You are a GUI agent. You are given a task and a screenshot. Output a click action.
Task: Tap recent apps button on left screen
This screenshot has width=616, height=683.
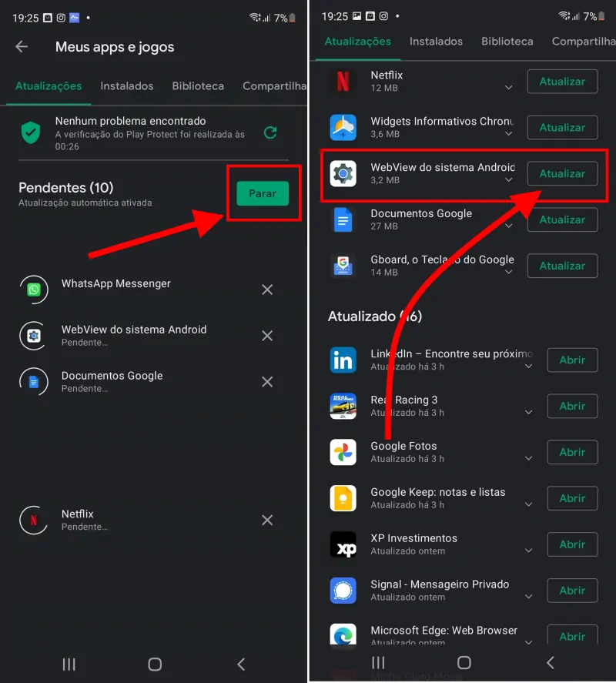[69, 665]
